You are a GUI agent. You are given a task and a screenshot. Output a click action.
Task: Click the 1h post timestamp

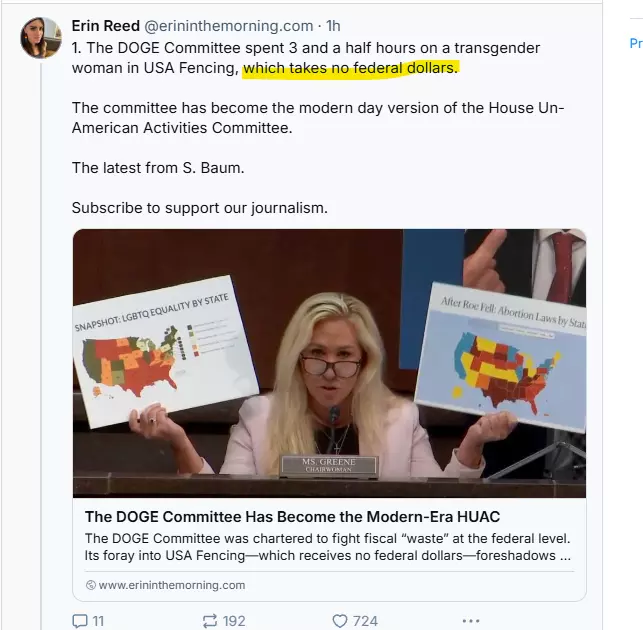[x=333, y=26]
